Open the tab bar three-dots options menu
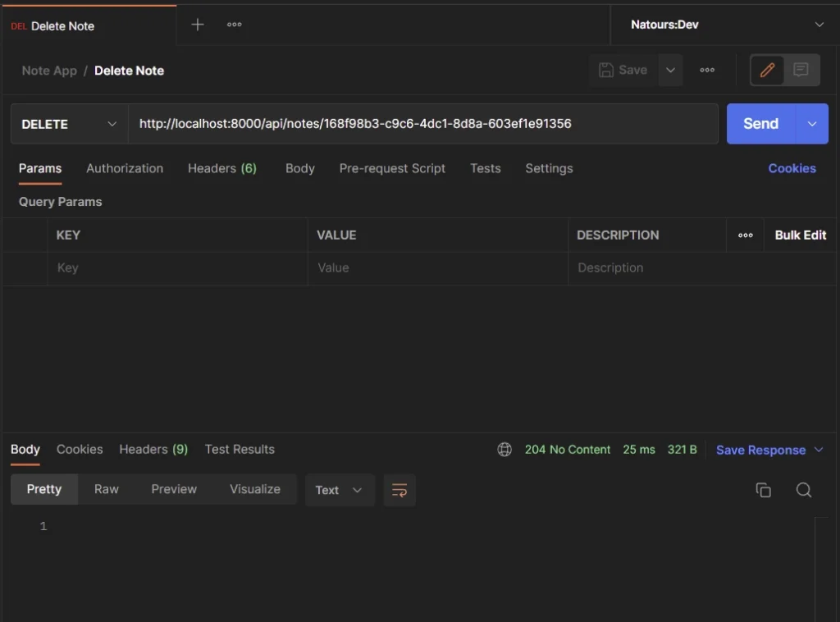The height and width of the screenshot is (622, 840). pyautogui.click(x=235, y=25)
